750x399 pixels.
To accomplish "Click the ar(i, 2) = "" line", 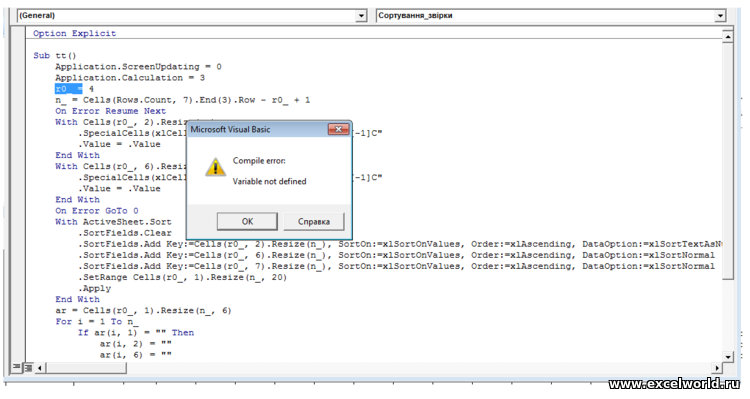I will pyautogui.click(x=135, y=344).
